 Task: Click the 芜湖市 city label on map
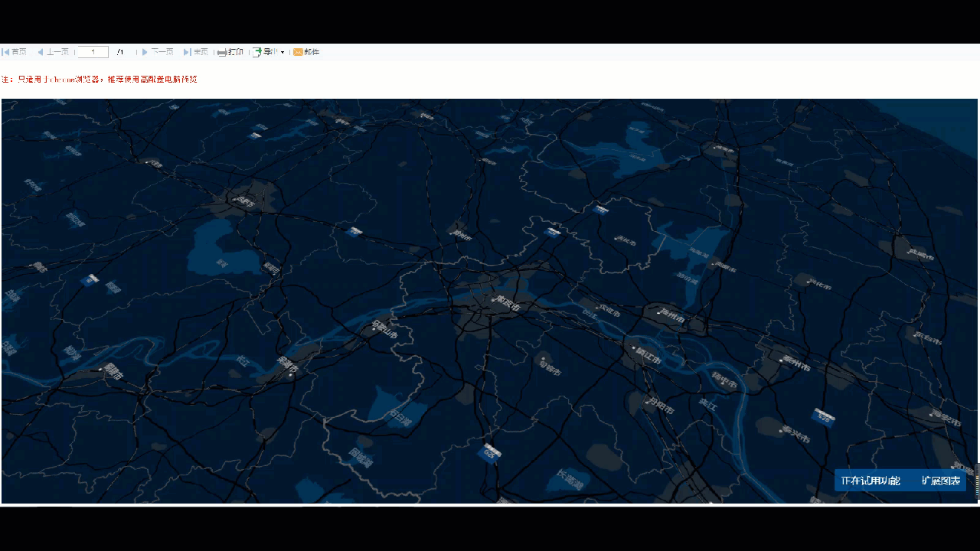[288, 367]
